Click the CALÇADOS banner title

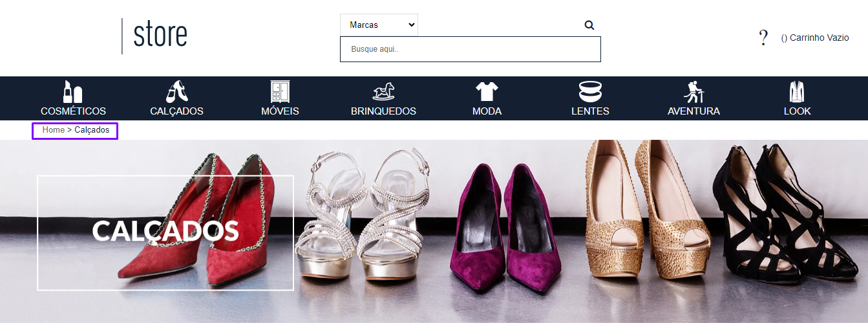pyautogui.click(x=165, y=231)
